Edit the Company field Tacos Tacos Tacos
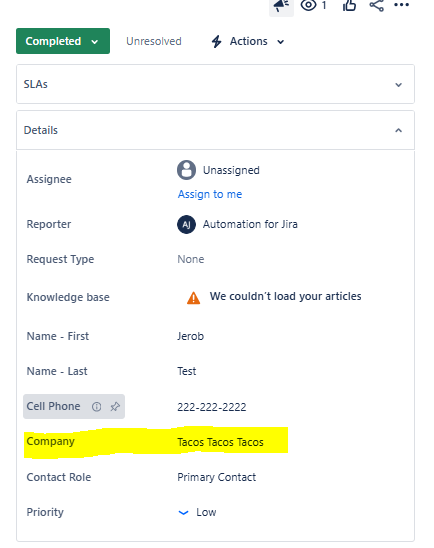This screenshot has width=434, height=548. coord(220,442)
